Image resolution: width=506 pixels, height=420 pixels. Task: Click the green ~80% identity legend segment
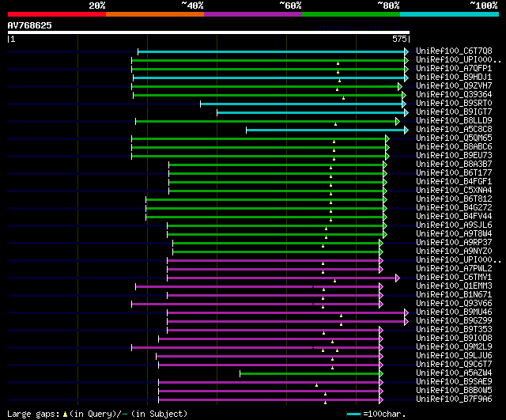click(x=351, y=14)
